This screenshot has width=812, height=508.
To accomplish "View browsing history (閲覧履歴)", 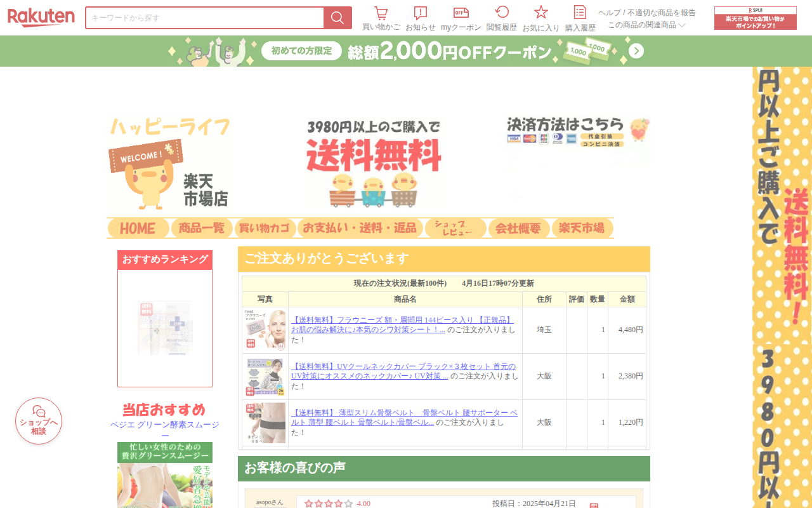I will click(502, 18).
